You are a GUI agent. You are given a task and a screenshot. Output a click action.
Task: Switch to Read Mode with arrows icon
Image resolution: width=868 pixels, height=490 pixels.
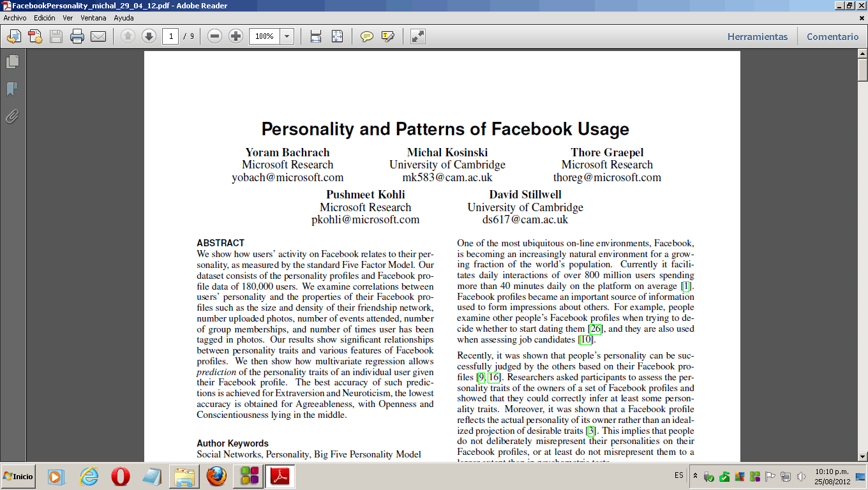point(418,36)
